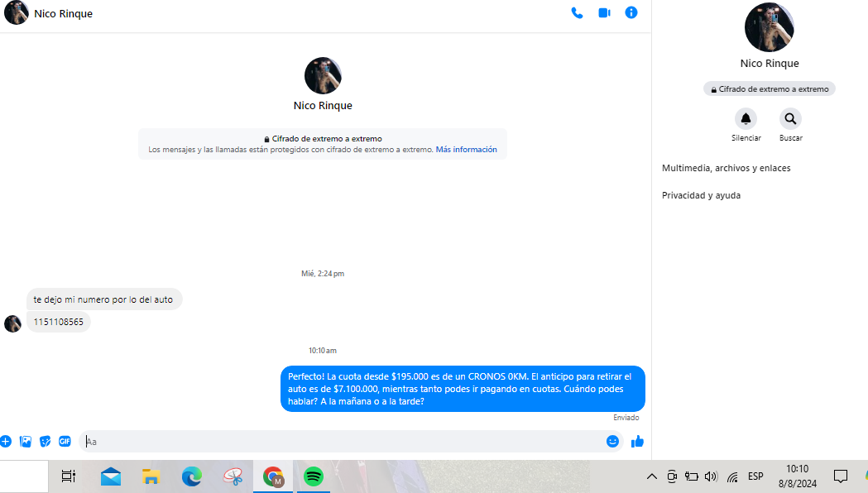Open the volume control in system tray

(x=711, y=476)
